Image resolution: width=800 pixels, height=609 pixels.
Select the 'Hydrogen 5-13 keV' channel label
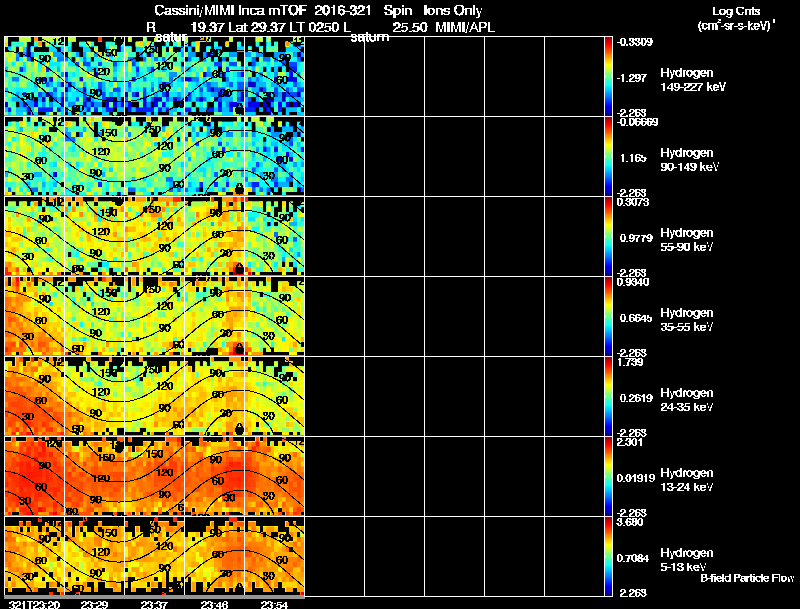pos(687,560)
